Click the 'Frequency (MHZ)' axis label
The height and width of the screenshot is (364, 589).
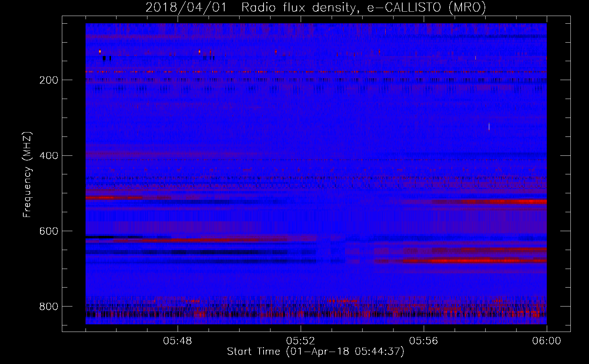(x=27, y=175)
